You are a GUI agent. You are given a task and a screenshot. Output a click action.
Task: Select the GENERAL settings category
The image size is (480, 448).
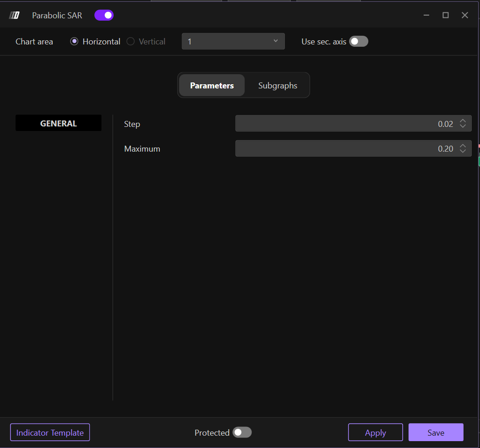(59, 123)
